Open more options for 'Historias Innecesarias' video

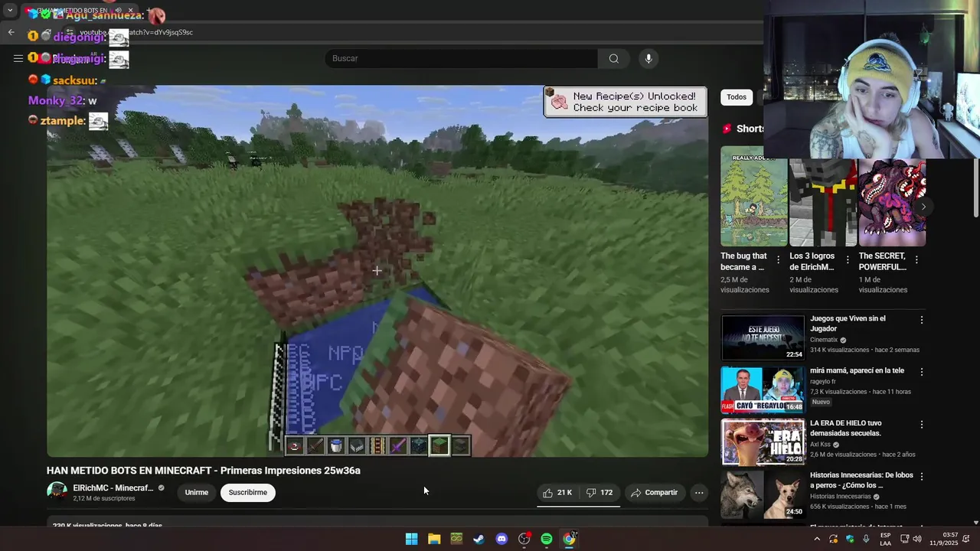point(922,476)
